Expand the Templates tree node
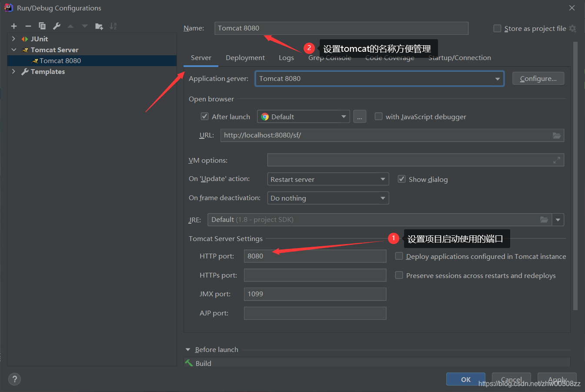The width and height of the screenshot is (585, 392). coord(13,71)
